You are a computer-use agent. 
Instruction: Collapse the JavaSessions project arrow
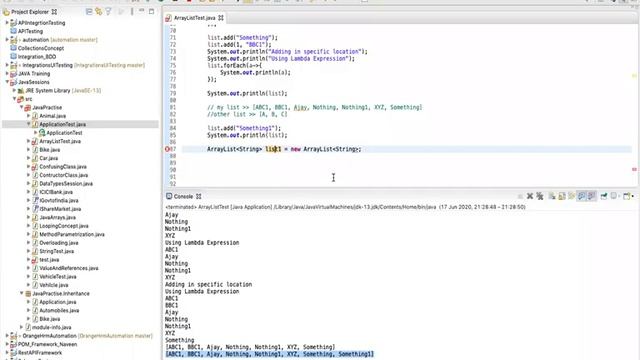point(7,82)
